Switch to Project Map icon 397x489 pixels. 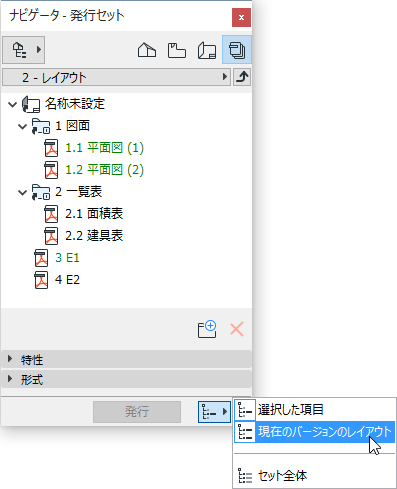click(147, 50)
